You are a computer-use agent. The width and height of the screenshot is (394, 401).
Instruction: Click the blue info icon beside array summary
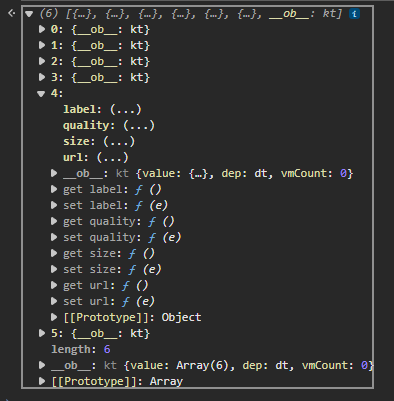pos(354,14)
